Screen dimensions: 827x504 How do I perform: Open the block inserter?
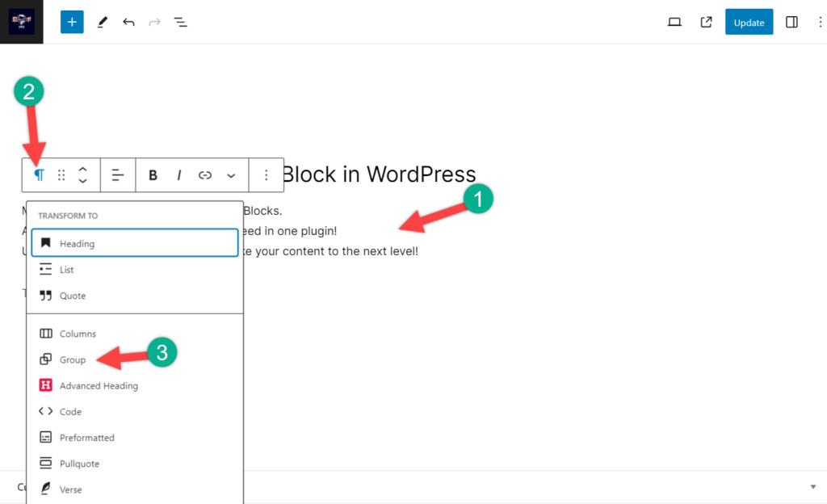(72, 22)
